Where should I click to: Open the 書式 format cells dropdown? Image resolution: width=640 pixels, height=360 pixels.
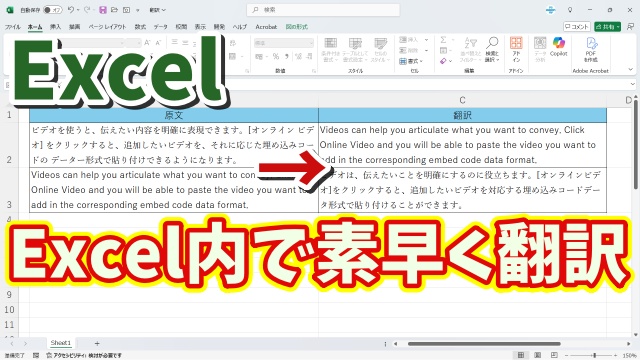click(411, 61)
